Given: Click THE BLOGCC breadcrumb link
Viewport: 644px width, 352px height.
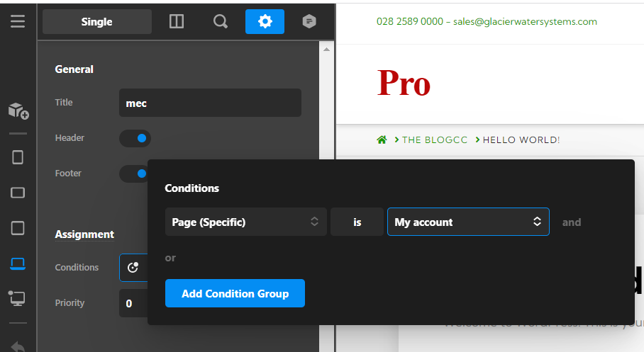Looking at the screenshot, I should [434, 140].
